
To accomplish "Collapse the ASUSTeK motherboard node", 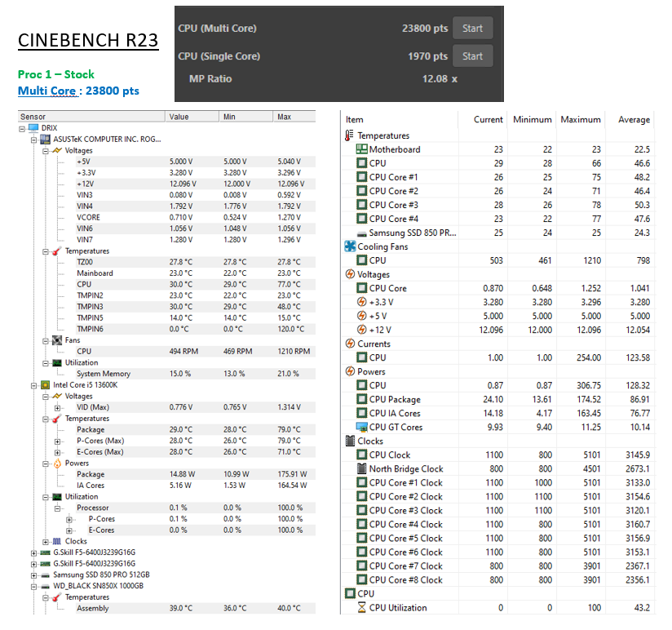I will pyautogui.click(x=33, y=140).
